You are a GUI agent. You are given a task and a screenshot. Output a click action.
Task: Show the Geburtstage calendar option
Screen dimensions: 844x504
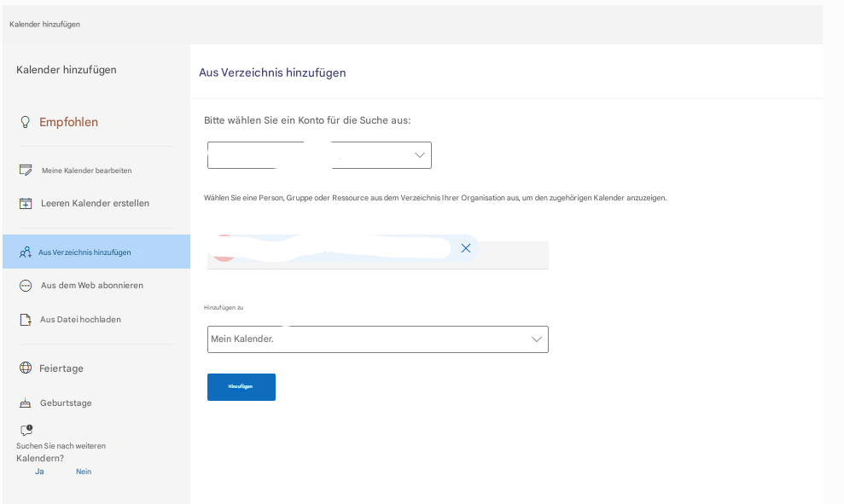pyautogui.click(x=66, y=403)
